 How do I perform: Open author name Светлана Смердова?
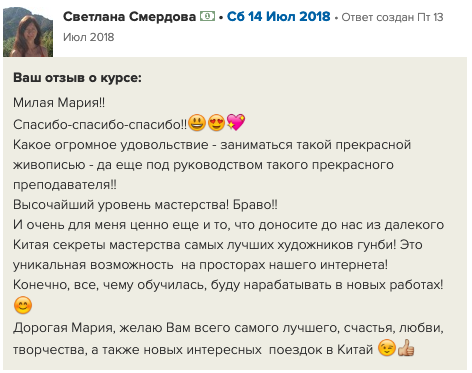coord(129,17)
